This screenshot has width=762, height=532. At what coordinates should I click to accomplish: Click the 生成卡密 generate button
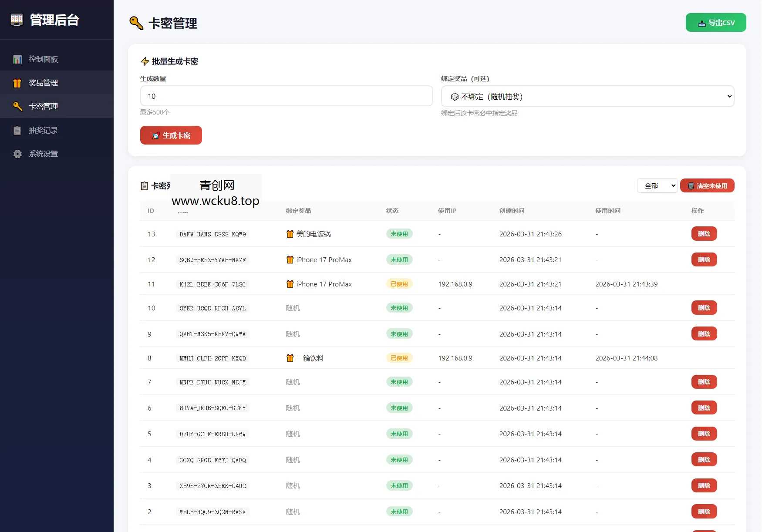pos(171,135)
